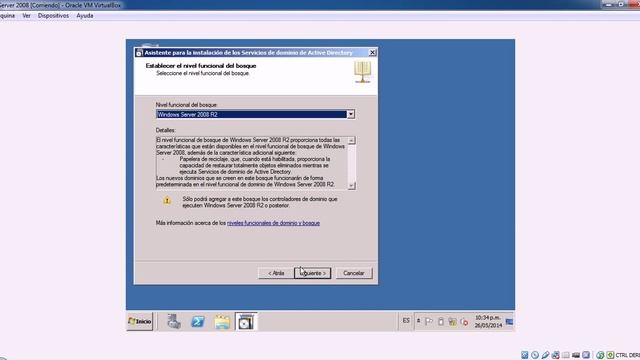Continue with the Siguiente button
Screen dimensions: 640x360
click(313, 273)
